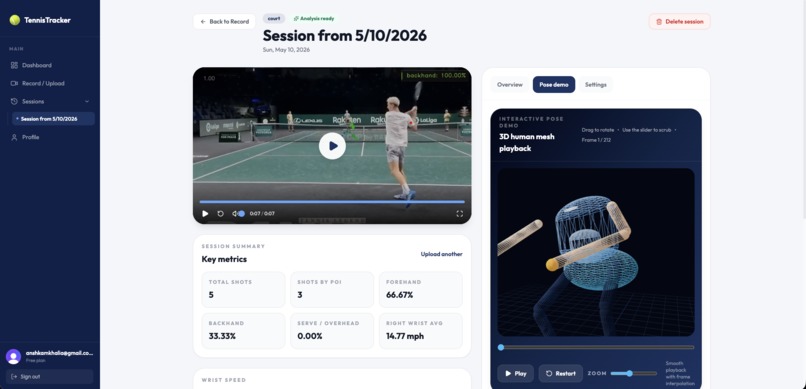This screenshot has width=806, height=389.
Task: Sign out of the account
Action: 49,377
